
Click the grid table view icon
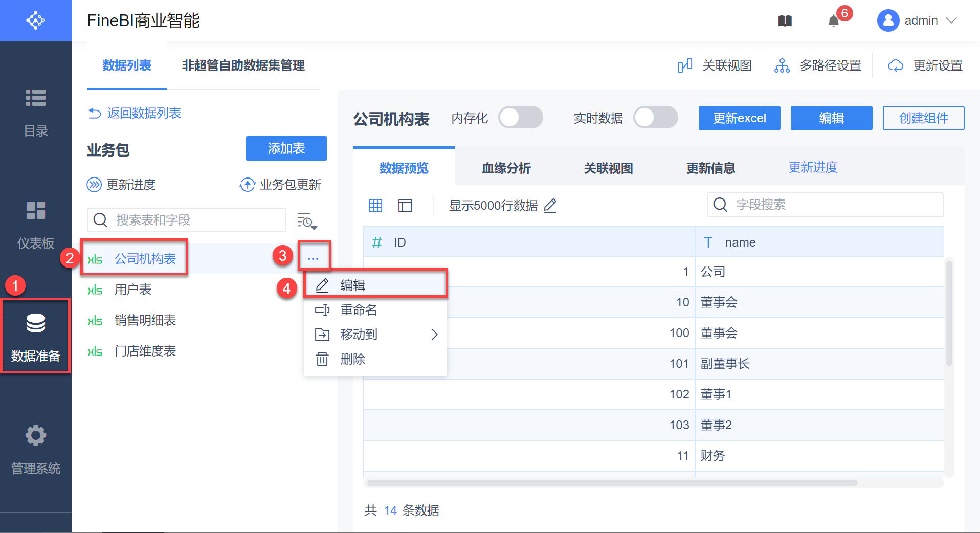[x=375, y=206]
